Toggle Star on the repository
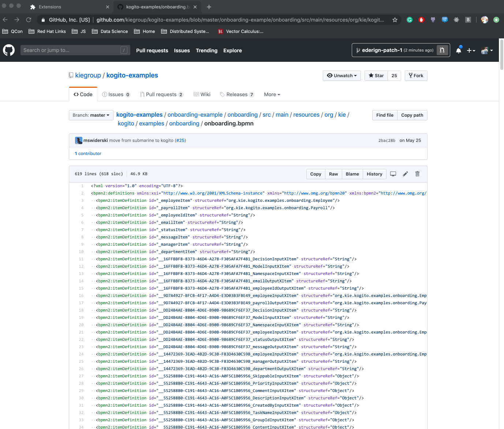This screenshot has width=504, height=429. pyautogui.click(x=376, y=76)
